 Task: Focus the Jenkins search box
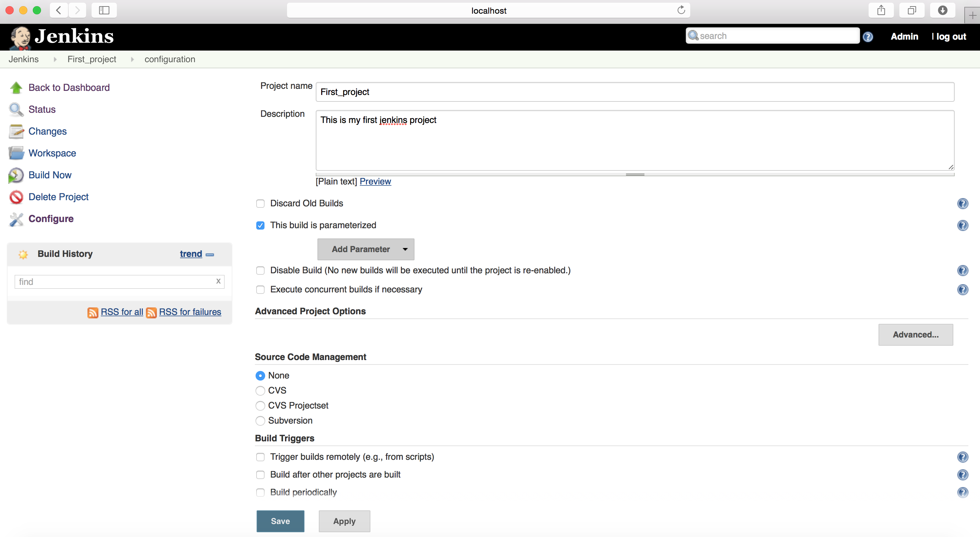coord(773,36)
